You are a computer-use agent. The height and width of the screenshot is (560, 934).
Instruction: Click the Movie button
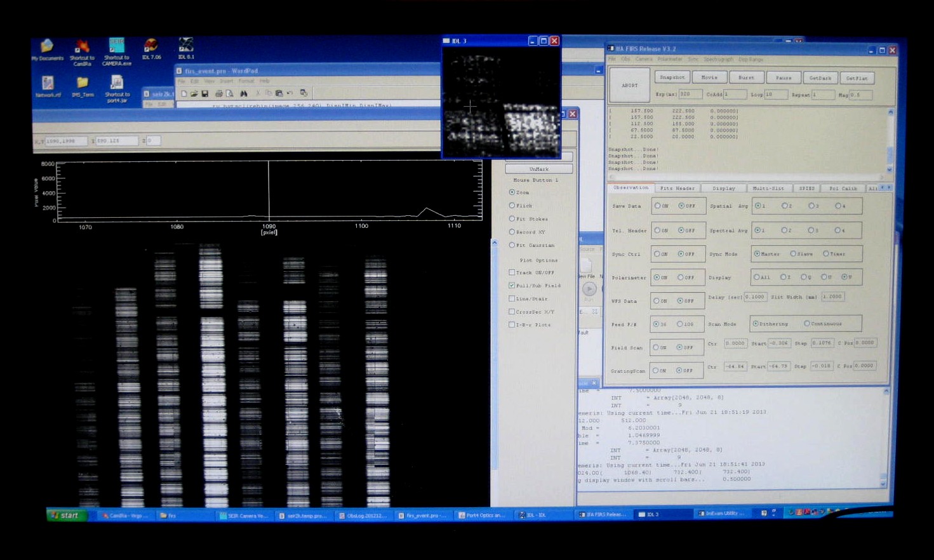tap(709, 77)
